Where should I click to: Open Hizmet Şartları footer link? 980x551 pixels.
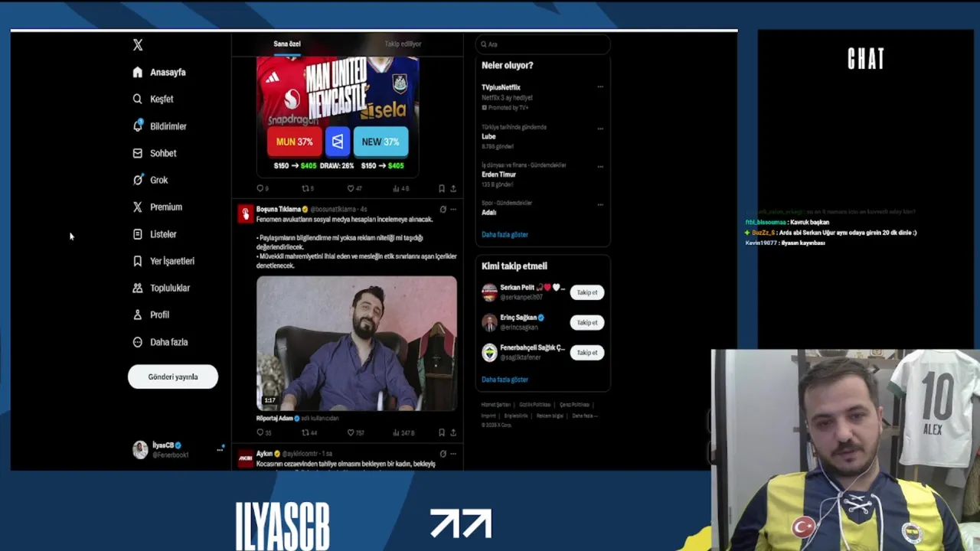tap(495, 405)
